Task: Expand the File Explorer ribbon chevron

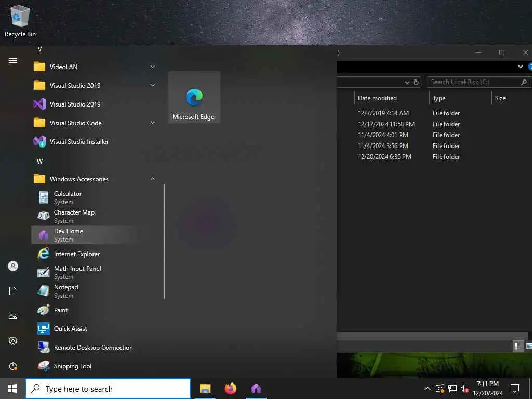Action: click(521, 66)
